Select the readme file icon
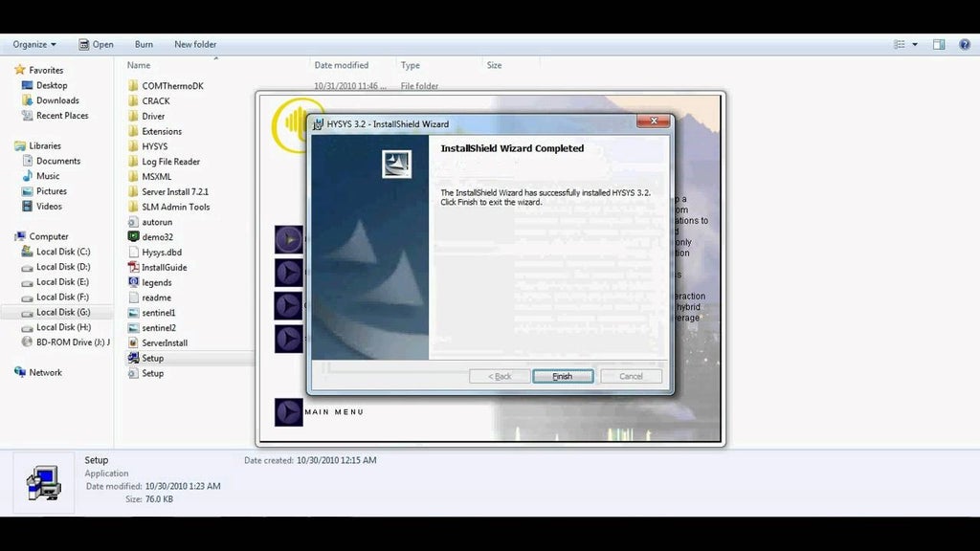Image resolution: width=980 pixels, height=551 pixels. coord(132,298)
